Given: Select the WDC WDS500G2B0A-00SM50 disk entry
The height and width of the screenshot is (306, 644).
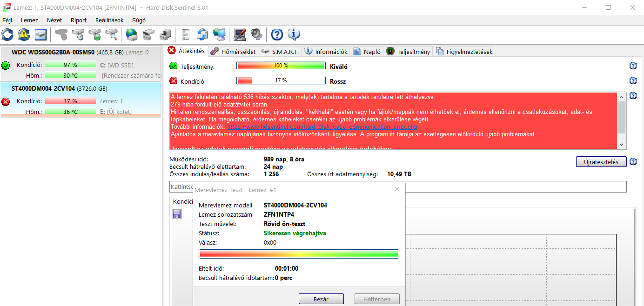Looking at the screenshot, I should pos(81,64).
